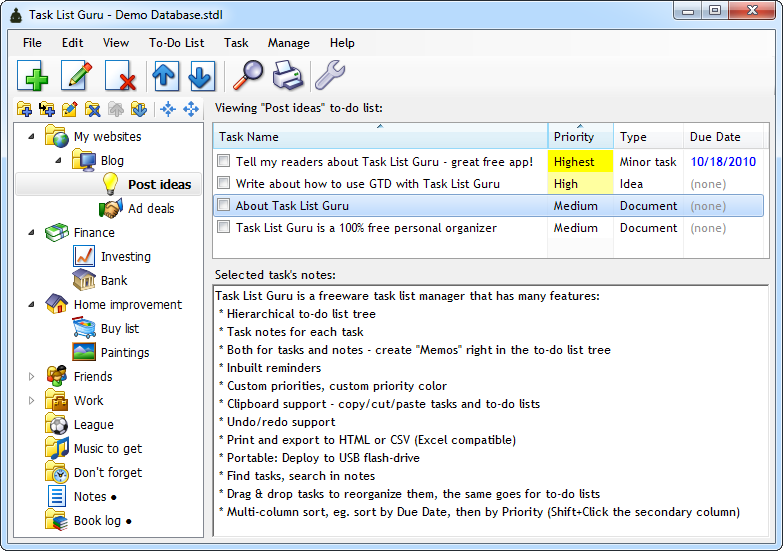Open search with the magnifying glass icon

[247, 76]
